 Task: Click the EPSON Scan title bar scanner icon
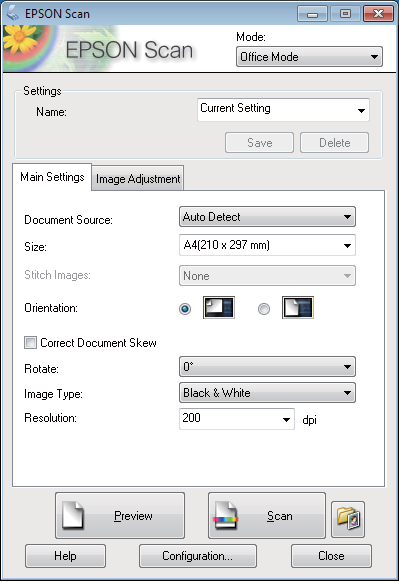point(12,13)
